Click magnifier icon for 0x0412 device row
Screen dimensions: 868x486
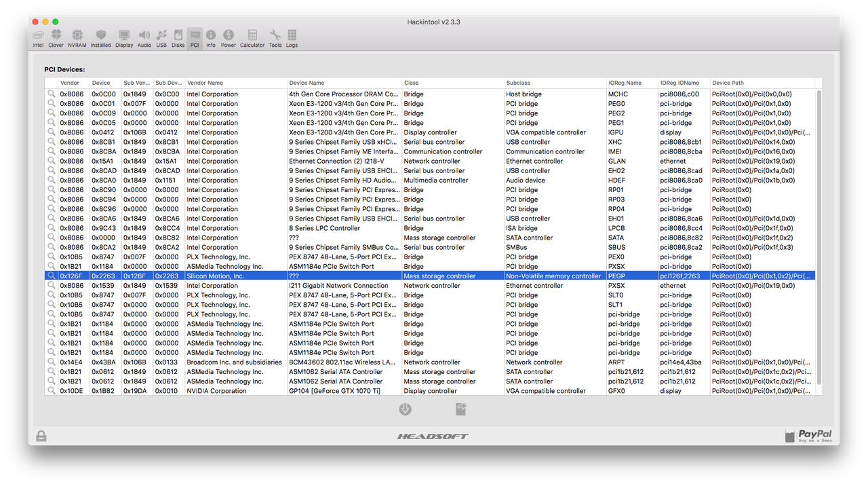(x=51, y=132)
